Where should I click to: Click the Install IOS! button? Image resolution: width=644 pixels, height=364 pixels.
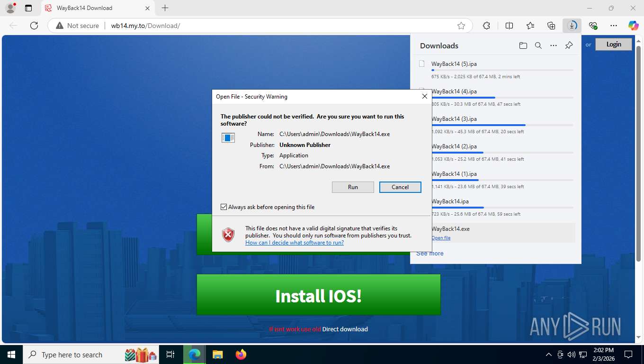[319, 295]
